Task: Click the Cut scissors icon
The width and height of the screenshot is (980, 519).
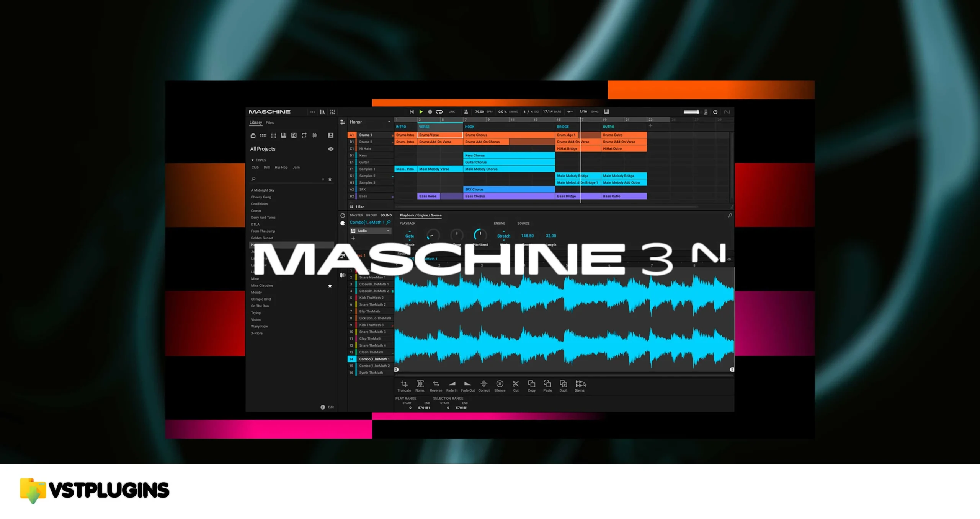Action: click(516, 384)
